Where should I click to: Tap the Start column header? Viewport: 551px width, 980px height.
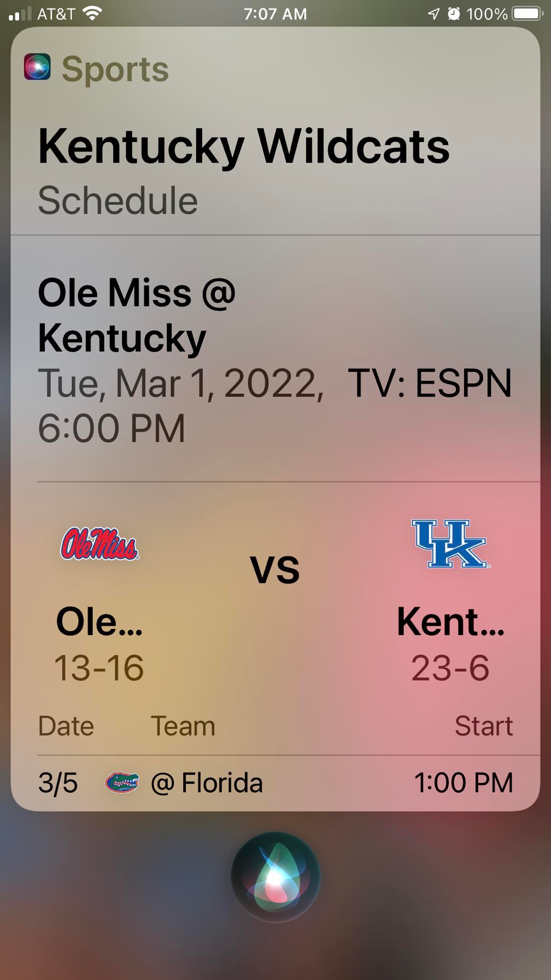pos(484,726)
